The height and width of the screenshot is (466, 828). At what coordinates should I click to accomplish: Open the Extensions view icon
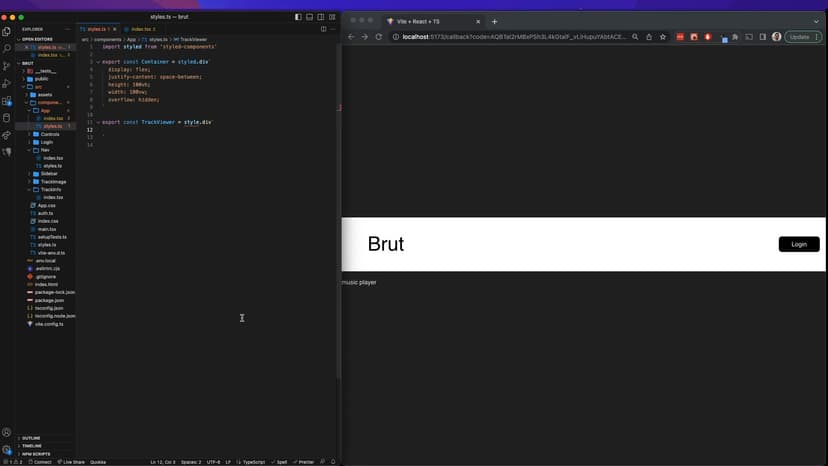(7, 100)
